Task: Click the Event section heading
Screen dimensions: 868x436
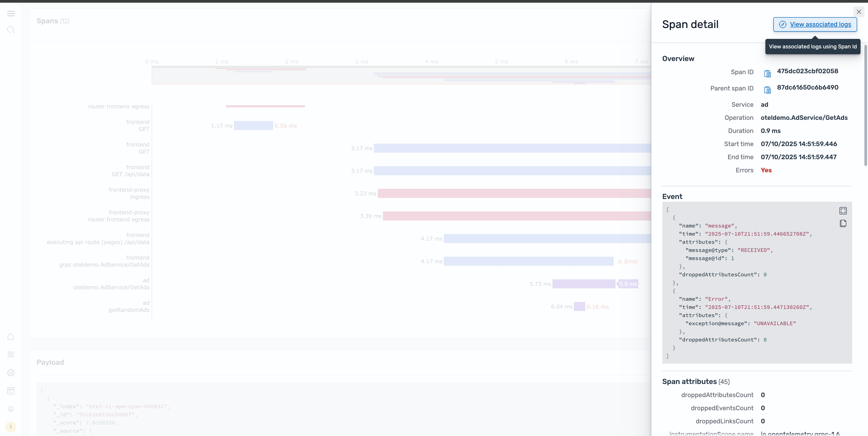Action: (672, 197)
